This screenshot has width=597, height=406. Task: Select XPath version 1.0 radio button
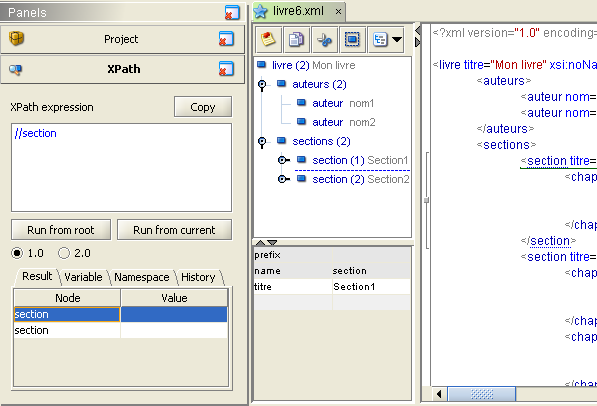[x=17, y=253]
